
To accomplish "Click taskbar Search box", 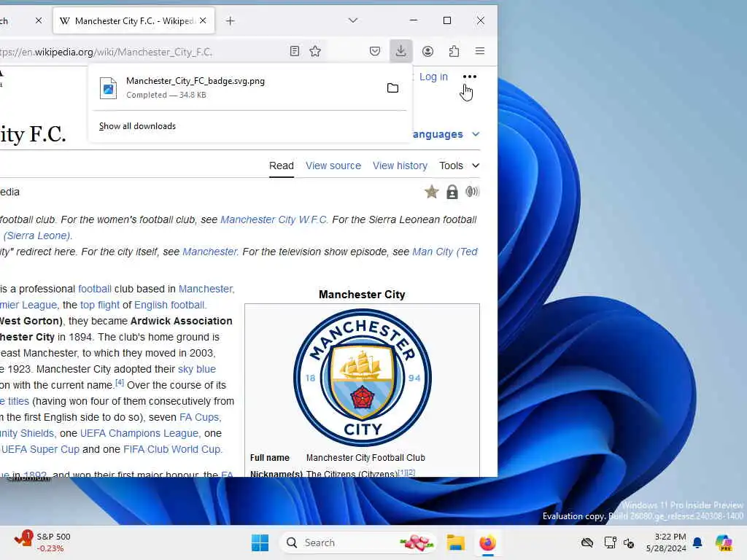I will click(x=358, y=542).
